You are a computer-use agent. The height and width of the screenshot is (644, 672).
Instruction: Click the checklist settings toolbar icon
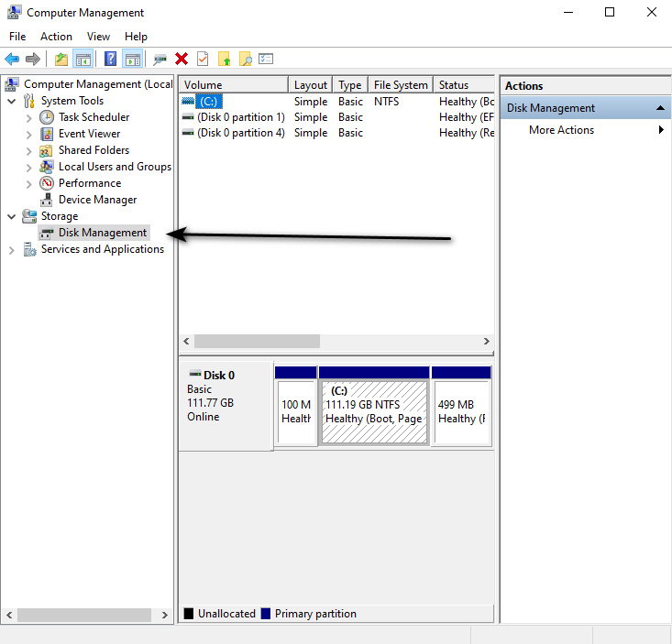[x=266, y=59]
